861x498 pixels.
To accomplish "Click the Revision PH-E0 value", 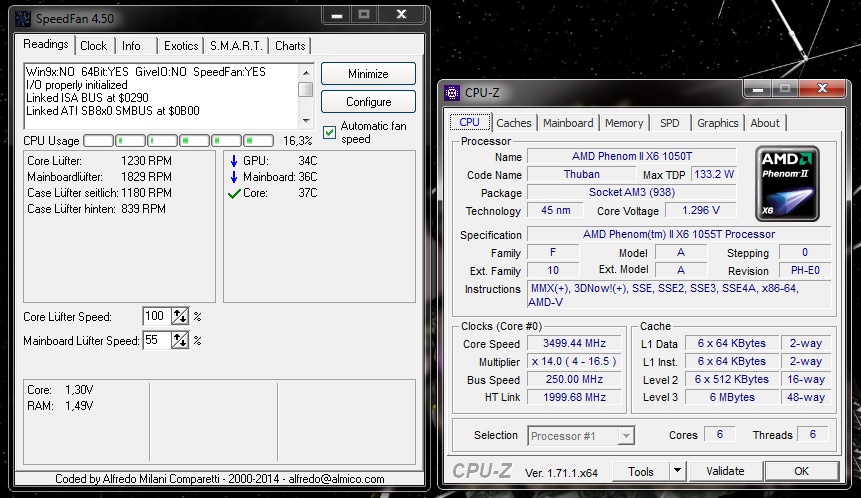I will (805, 270).
